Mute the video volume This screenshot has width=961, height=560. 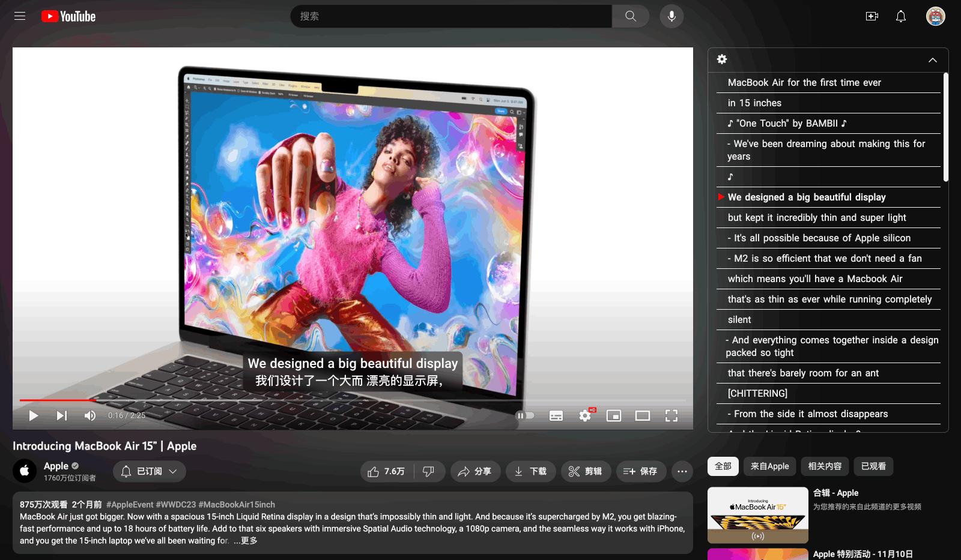tap(90, 415)
